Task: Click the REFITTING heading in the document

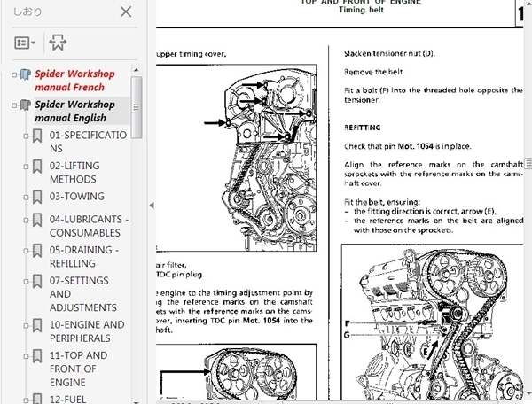Action: (x=363, y=128)
